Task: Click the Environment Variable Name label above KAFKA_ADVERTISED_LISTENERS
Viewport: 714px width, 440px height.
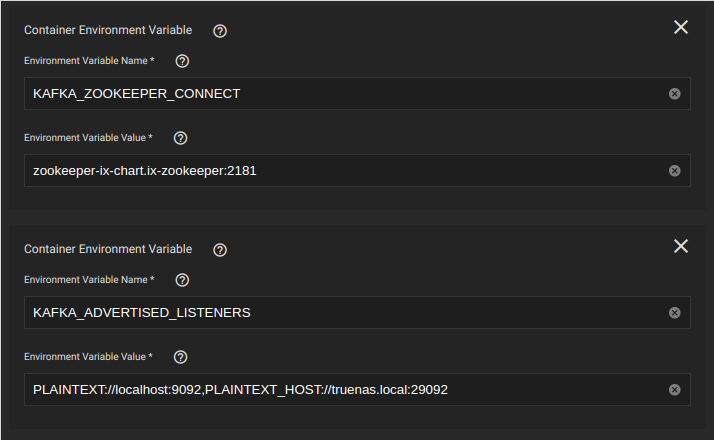Action: pos(89,280)
